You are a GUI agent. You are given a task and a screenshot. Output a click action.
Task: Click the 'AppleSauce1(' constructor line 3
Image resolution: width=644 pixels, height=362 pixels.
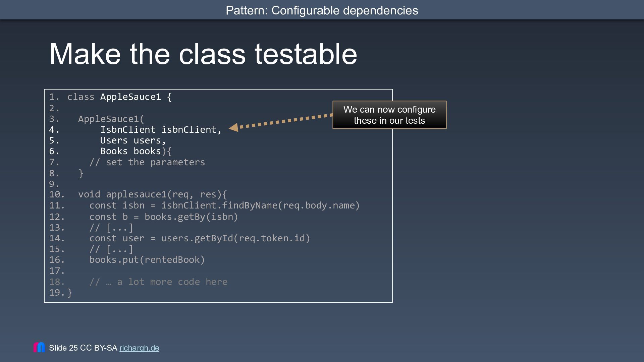point(111,119)
